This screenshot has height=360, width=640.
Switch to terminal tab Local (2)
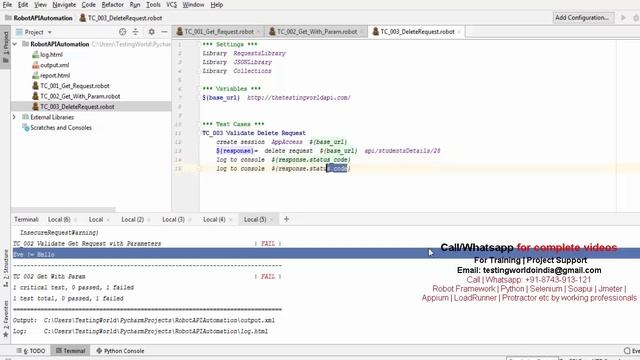132,220
